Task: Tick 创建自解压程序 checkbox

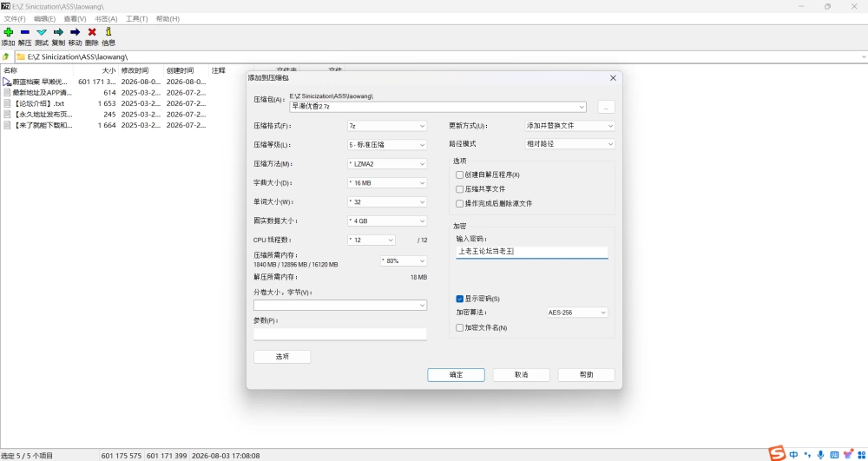Action: tap(459, 175)
